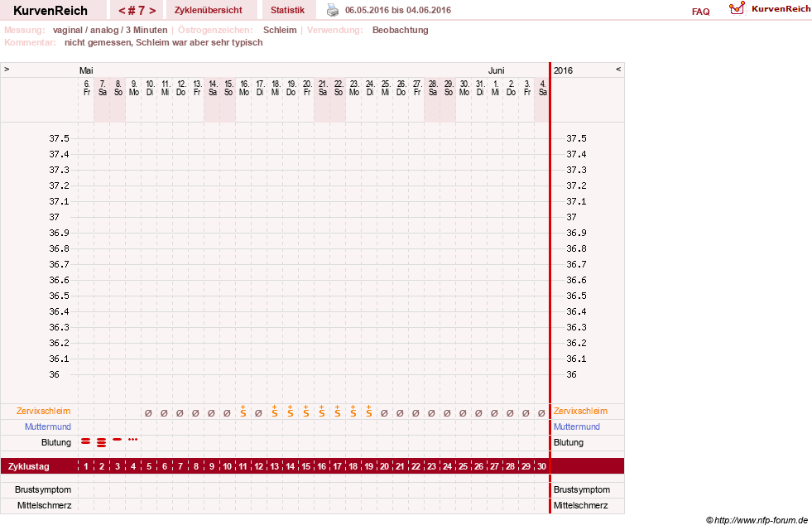
Task: Click the S+ mucus symbol on cycle day 13
Action: 275,412
